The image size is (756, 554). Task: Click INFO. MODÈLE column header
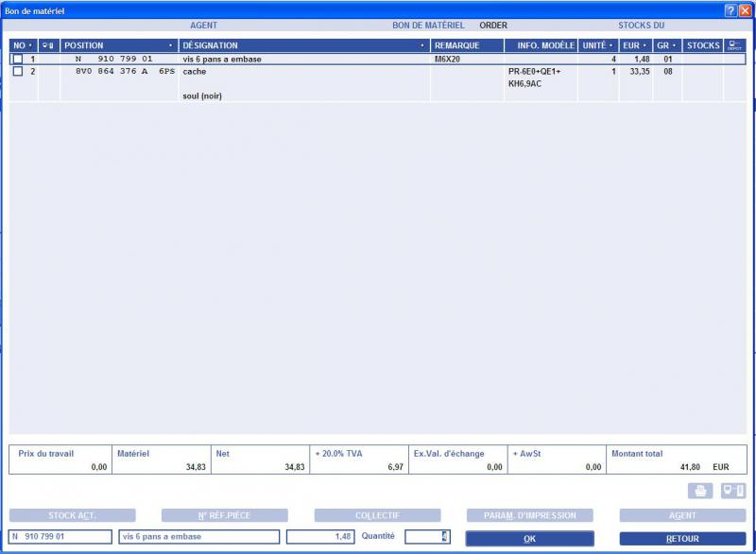coord(541,45)
